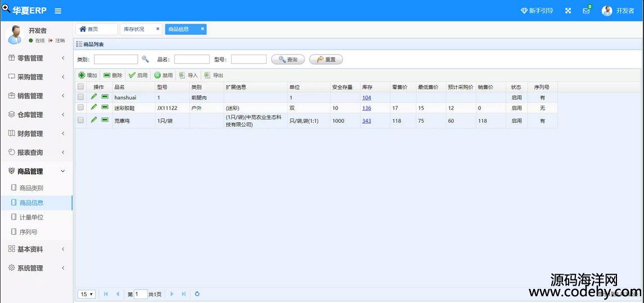The width and height of the screenshot is (644, 303).
Task: Open the 开发者 user menu in the top bar
Action: 618,11
